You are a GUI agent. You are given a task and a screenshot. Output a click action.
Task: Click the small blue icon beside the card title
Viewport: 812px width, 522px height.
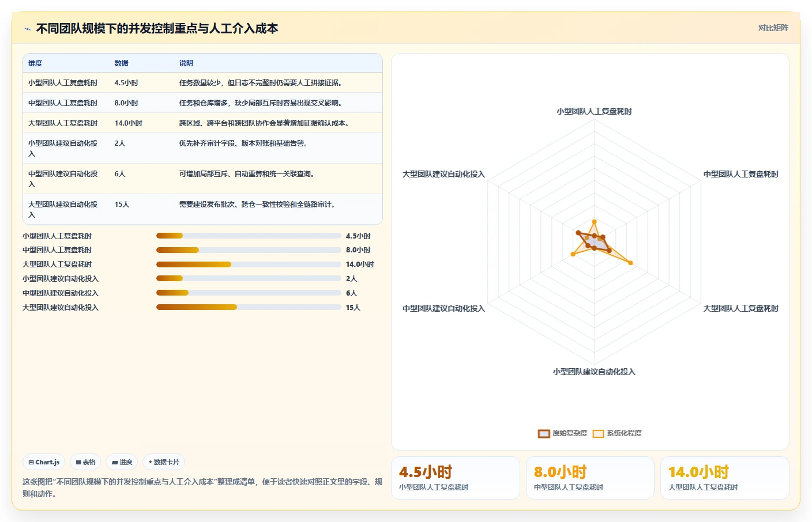pyautogui.click(x=27, y=29)
